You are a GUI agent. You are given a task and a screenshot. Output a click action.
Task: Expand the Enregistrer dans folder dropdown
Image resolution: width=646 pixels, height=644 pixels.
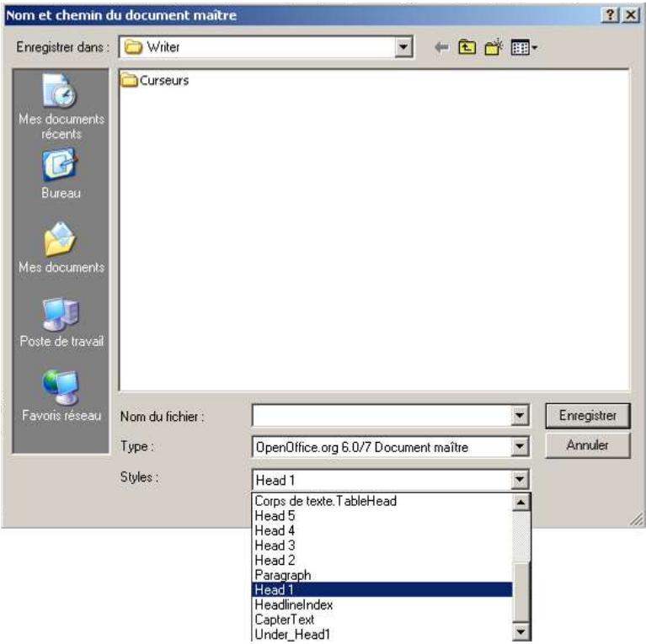coord(403,47)
